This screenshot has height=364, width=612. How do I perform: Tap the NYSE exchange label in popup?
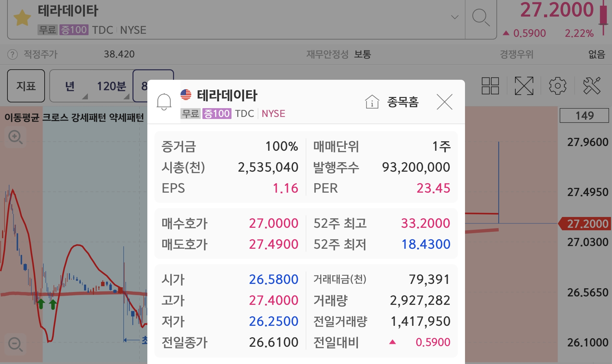point(273,114)
